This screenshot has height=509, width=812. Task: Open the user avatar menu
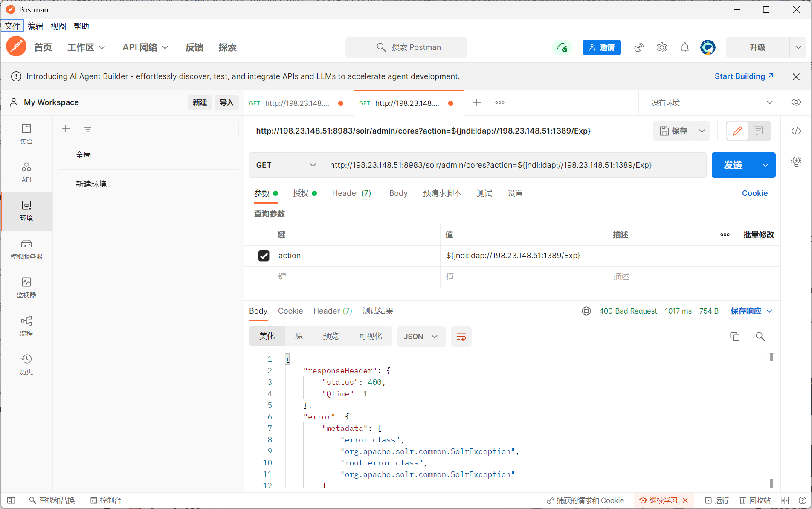click(x=708, y=47)
